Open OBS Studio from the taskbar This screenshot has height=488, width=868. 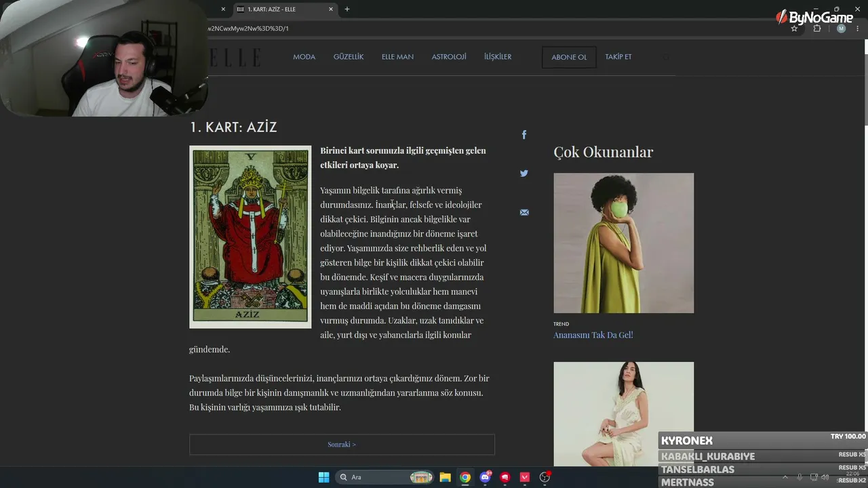point(545,477)
